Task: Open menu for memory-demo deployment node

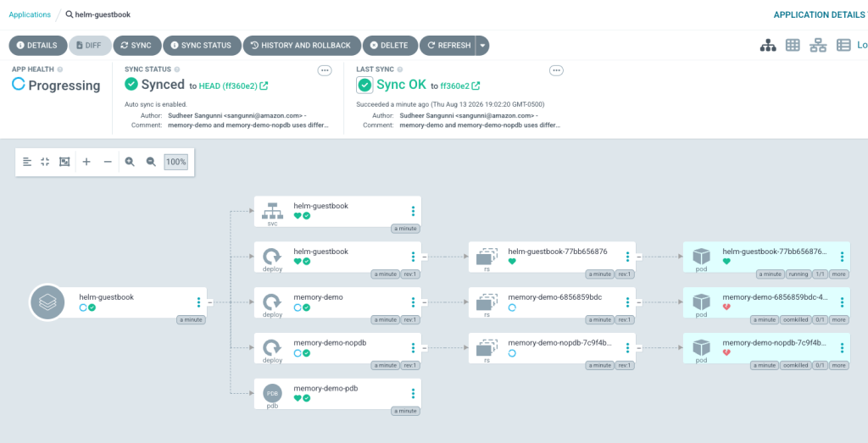Action: (x=413, y=302)
